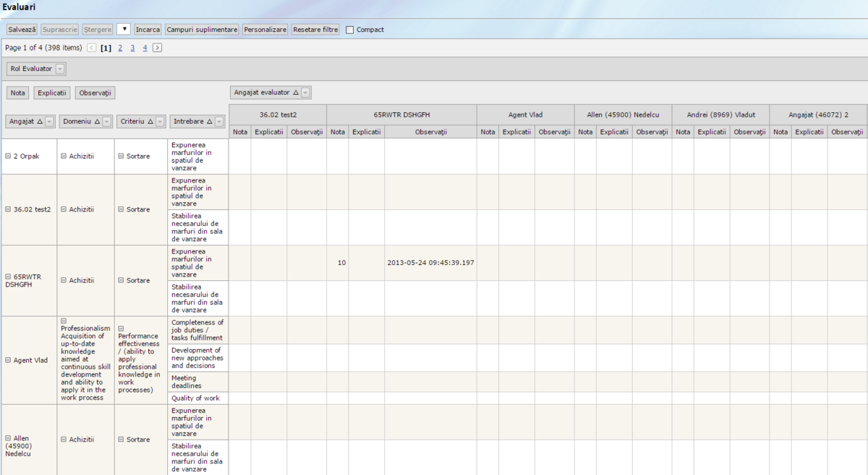
Task: Click sort triangle on Intrebare field
Action: pos(210,122)
